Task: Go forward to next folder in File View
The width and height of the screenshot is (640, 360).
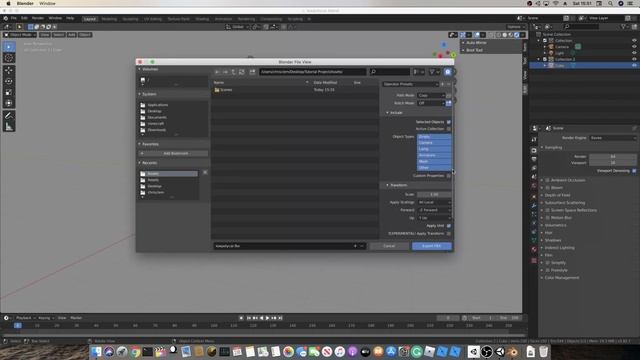Action: pyautogui.click(x=225, y=72)
